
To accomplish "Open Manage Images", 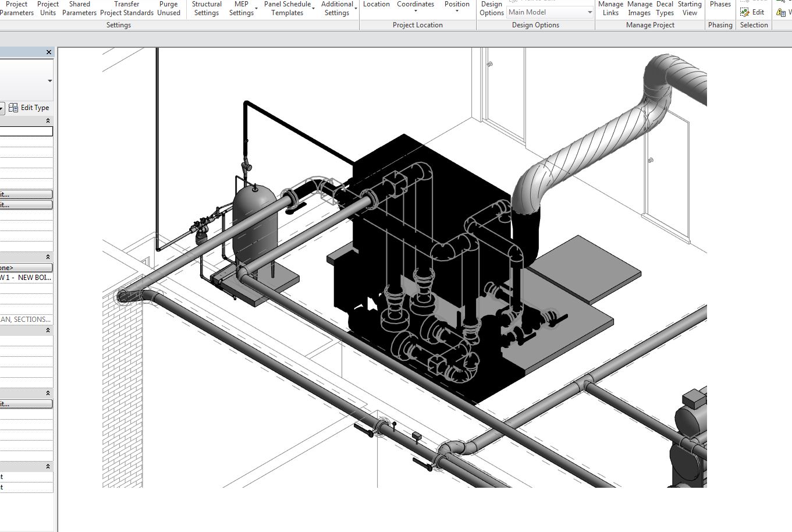I will click(x=640, y=8).
